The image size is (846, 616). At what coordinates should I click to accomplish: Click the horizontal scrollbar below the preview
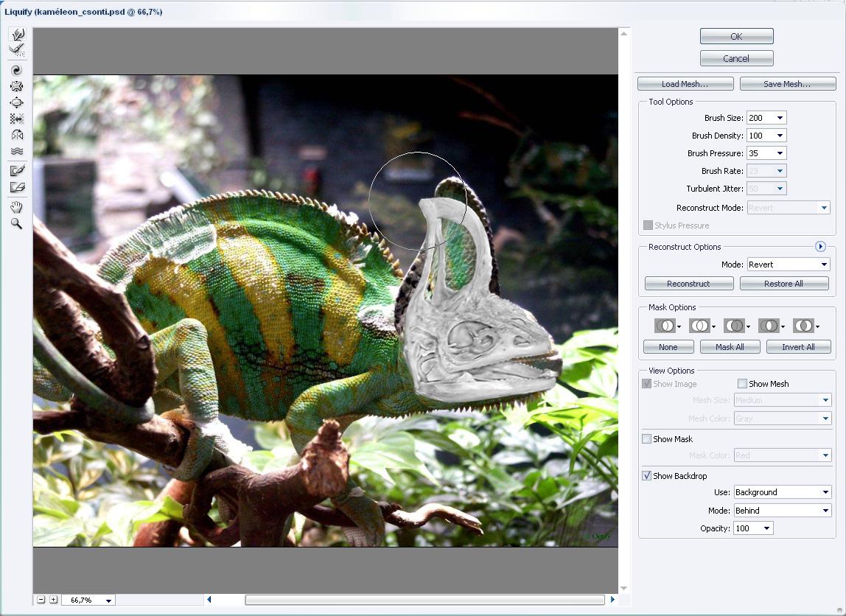click(x=424, y=600)
